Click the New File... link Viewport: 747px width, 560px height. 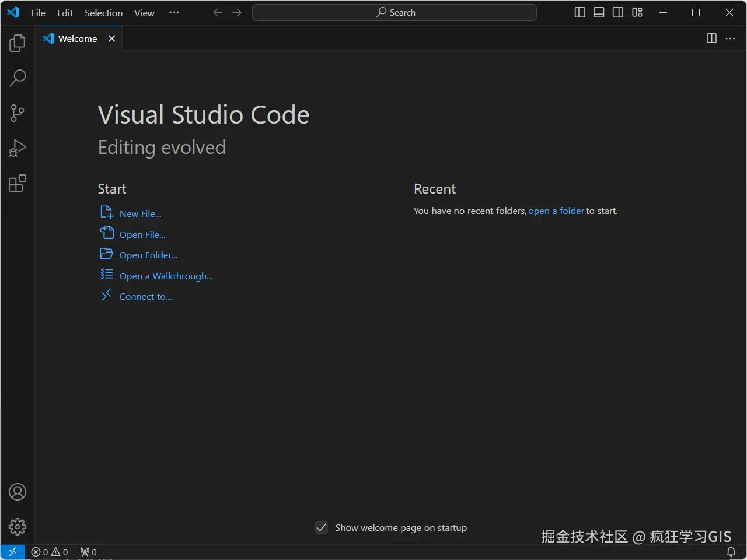pos(140,214)
